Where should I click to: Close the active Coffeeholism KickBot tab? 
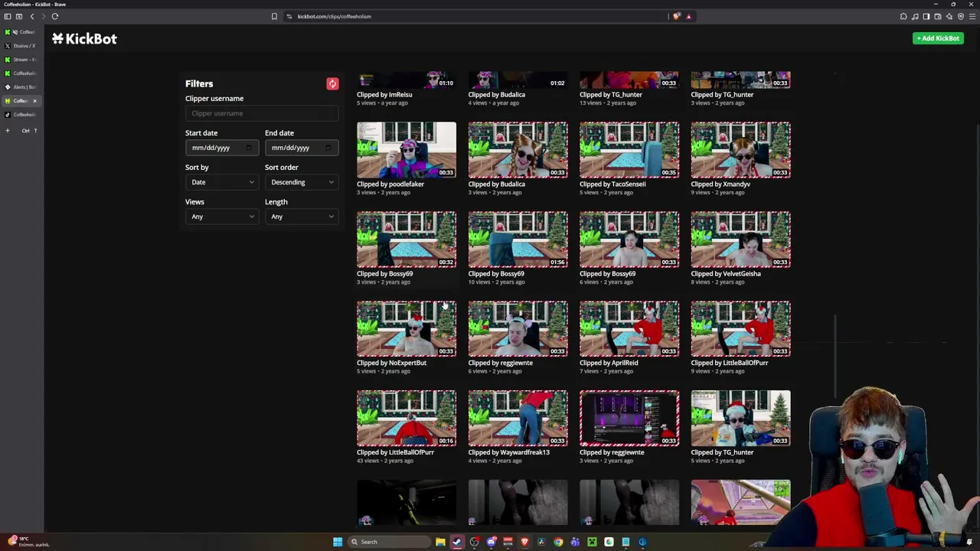(x=34, y=101)
